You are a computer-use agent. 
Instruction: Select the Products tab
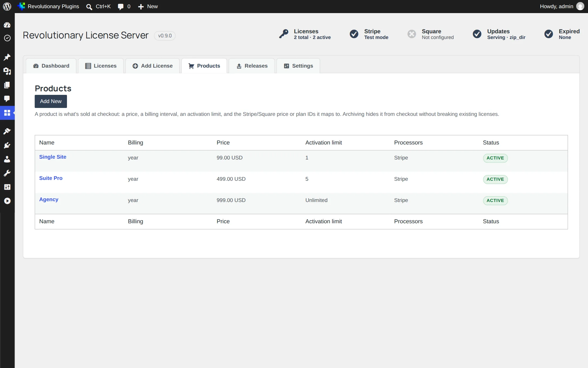click(204, 66)
